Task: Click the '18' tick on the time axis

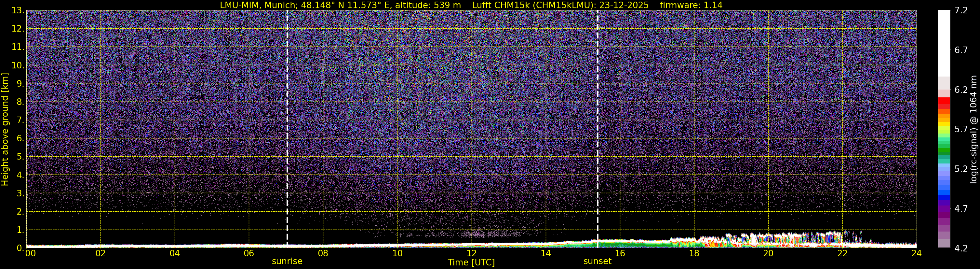Action: coord(694,254)
